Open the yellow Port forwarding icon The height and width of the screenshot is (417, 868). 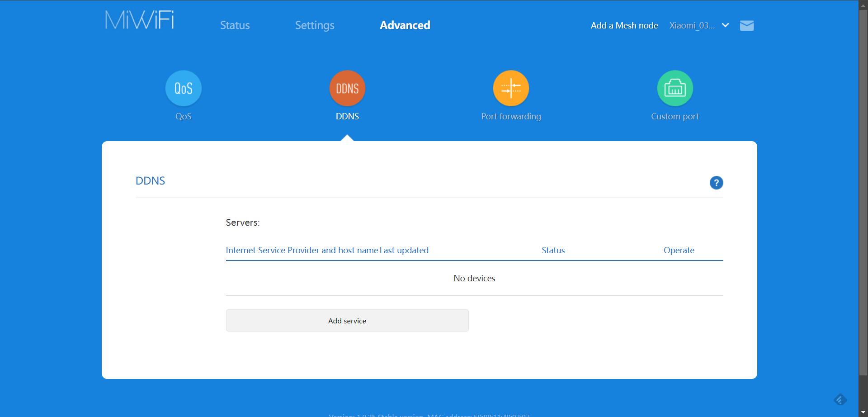click(x=511, y=88)
